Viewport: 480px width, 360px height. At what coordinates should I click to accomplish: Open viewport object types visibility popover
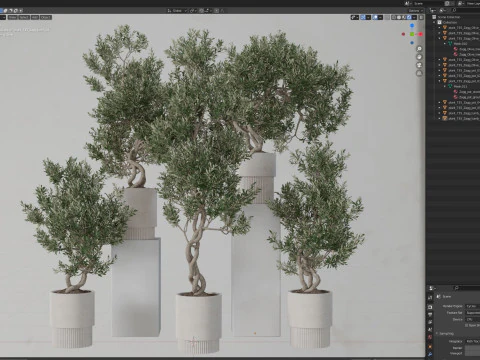click(355, 17)
